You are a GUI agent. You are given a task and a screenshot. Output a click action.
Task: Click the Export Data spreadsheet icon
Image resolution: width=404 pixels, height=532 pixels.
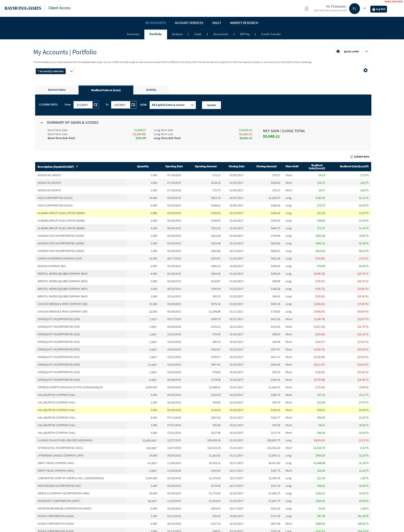(351, 157)
